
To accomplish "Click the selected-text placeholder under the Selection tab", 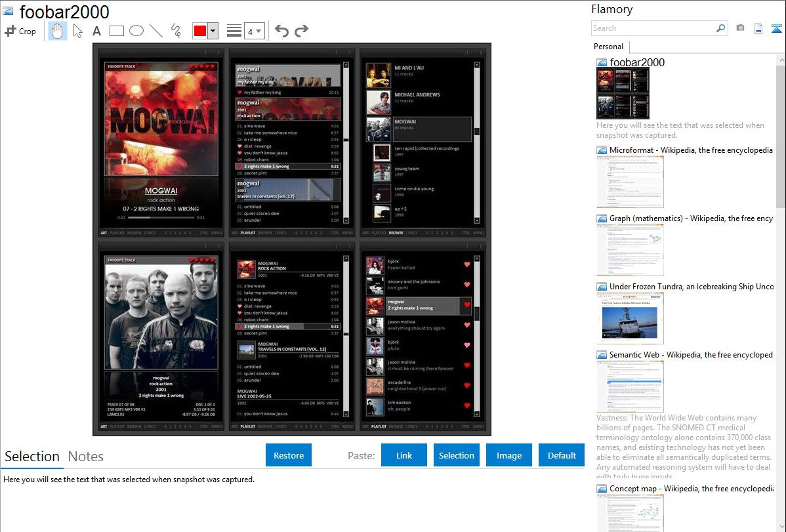I will click(x=129, y=480).
